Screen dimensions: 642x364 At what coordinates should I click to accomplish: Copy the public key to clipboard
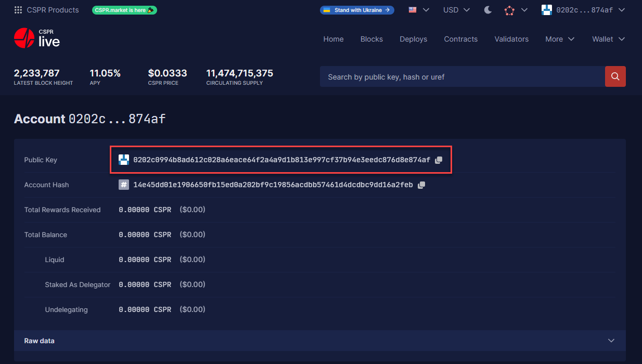439,160
